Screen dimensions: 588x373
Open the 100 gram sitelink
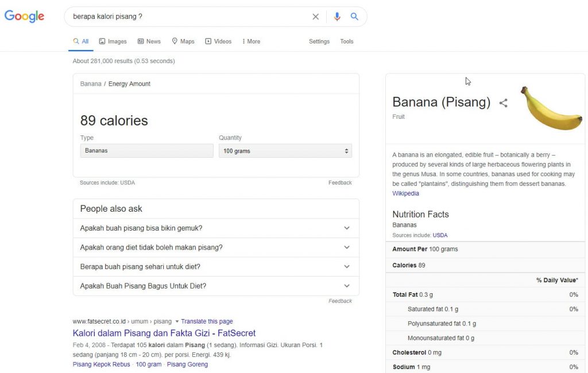pyautogui.click(x=149, y=364)
